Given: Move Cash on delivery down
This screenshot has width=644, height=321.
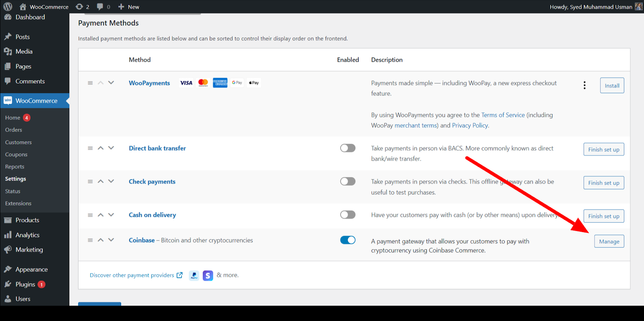Looking at the screenshot, I should click(111, 215).
